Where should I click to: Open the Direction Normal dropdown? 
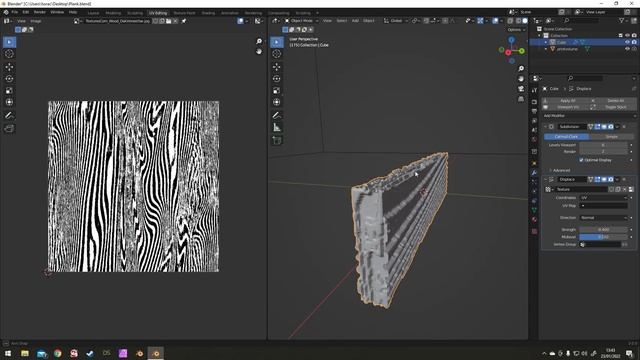click(x=604, y=218)
